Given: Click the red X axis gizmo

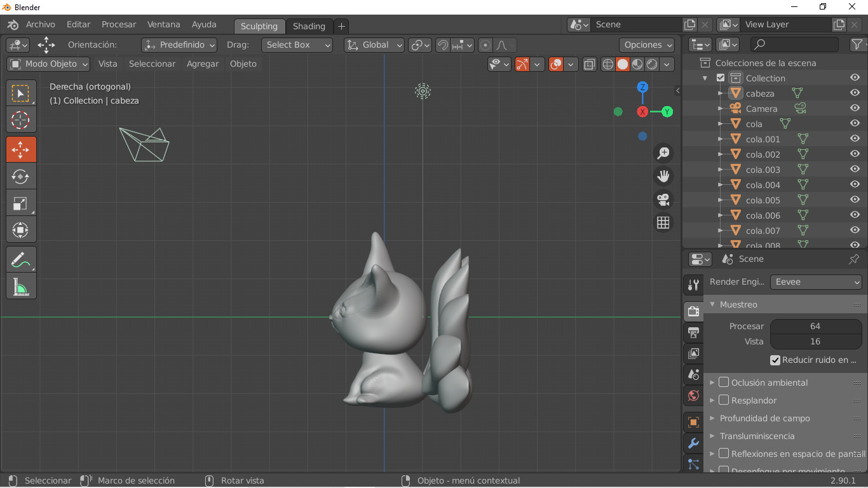Looking at the screenshot, I should point(642,112).
